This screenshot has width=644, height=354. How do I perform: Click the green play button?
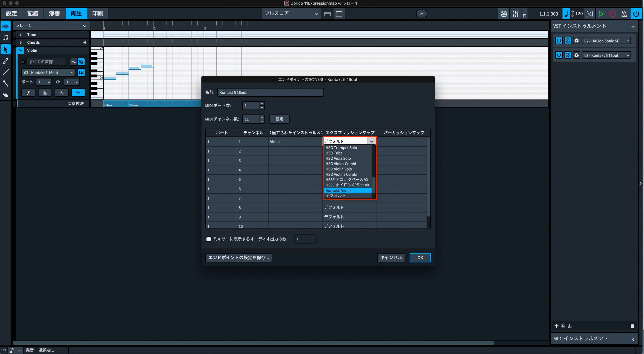601,14
